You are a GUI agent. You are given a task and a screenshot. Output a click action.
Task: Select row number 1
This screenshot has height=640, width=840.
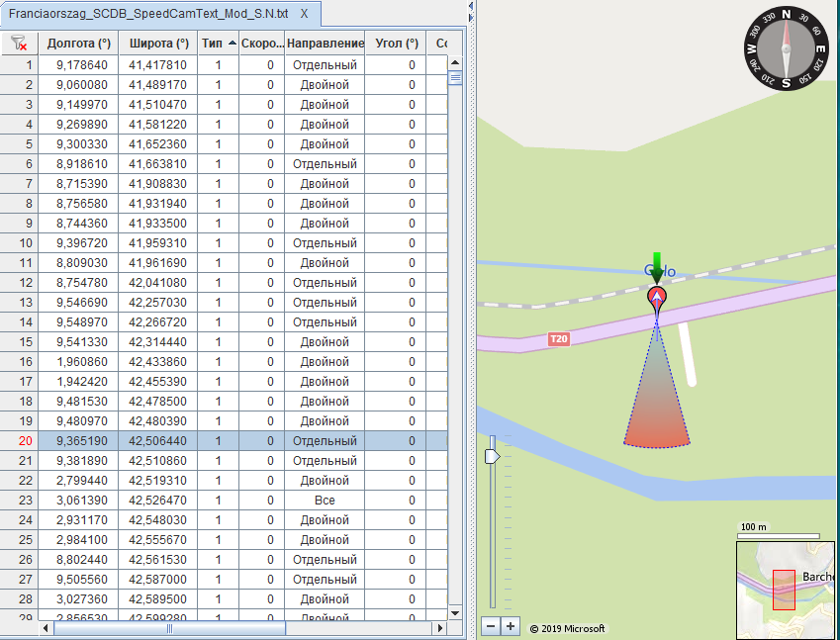19,65
